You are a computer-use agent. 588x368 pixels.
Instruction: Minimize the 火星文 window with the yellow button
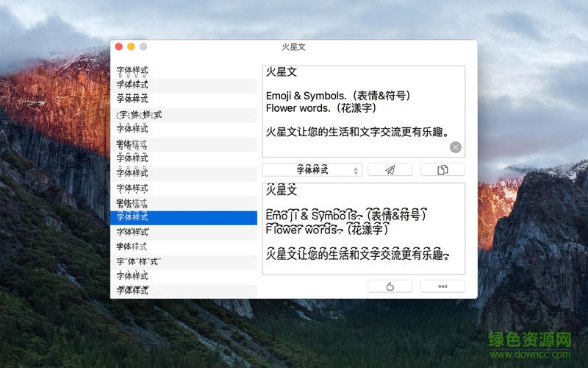point(131,46)
